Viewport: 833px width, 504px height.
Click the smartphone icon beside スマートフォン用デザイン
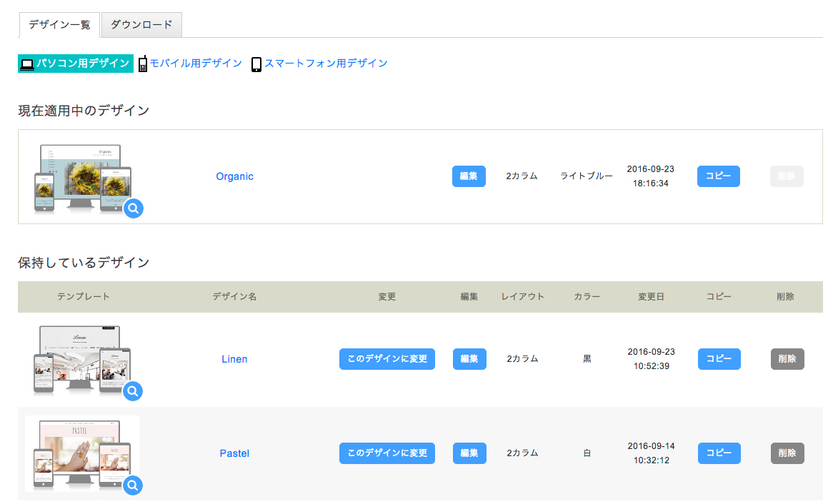[256, 63]
